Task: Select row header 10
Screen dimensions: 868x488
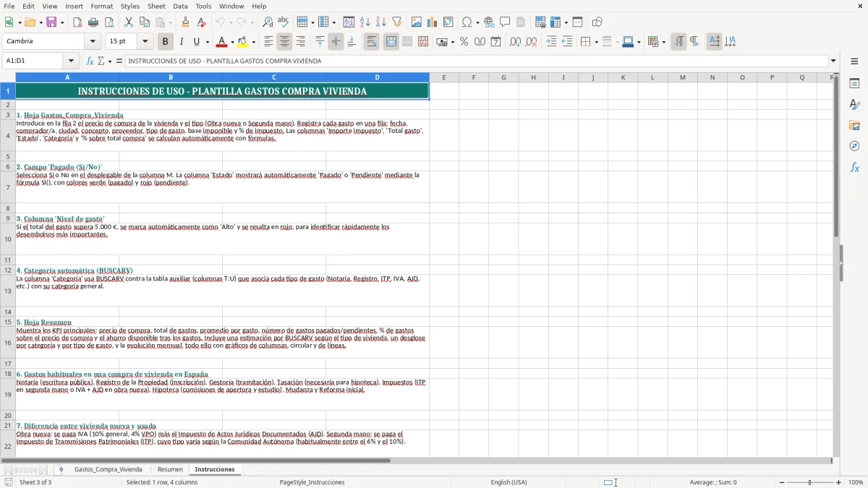Action: [8, 239]
